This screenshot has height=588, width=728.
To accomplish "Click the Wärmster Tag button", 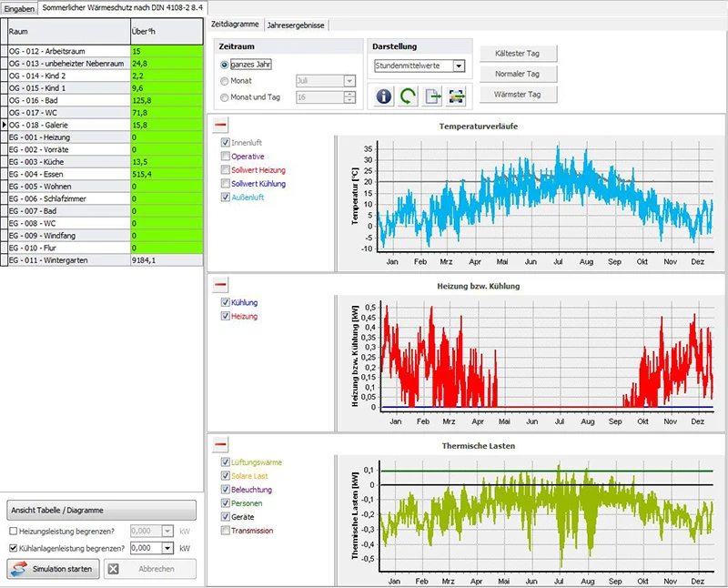I will click(517, 94).
